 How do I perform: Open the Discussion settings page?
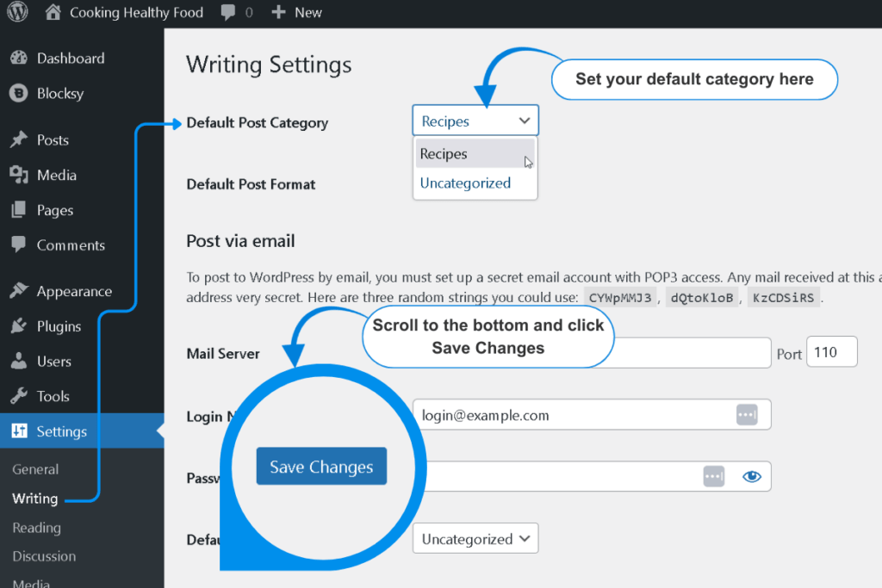coord(44,556)
